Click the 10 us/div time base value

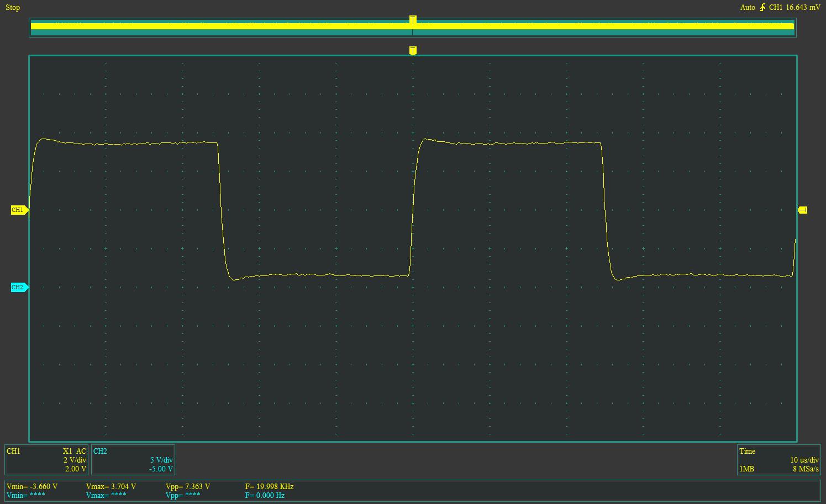804,460
